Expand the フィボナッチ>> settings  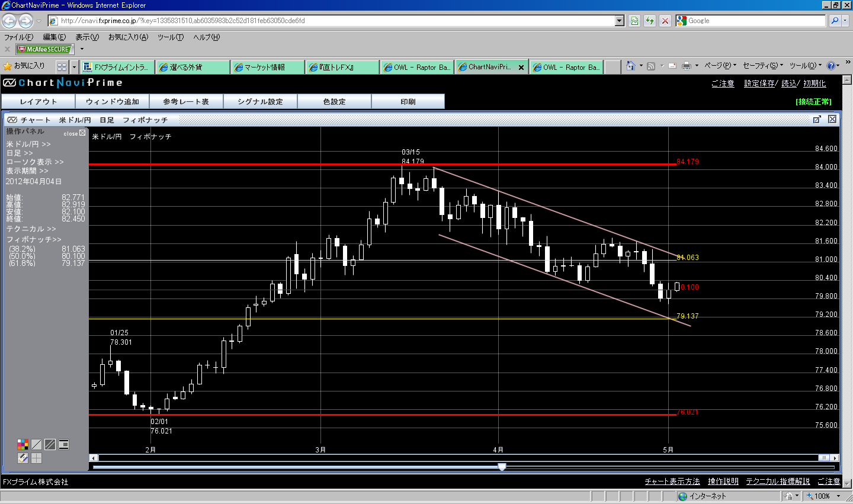(x=34, y=240)
